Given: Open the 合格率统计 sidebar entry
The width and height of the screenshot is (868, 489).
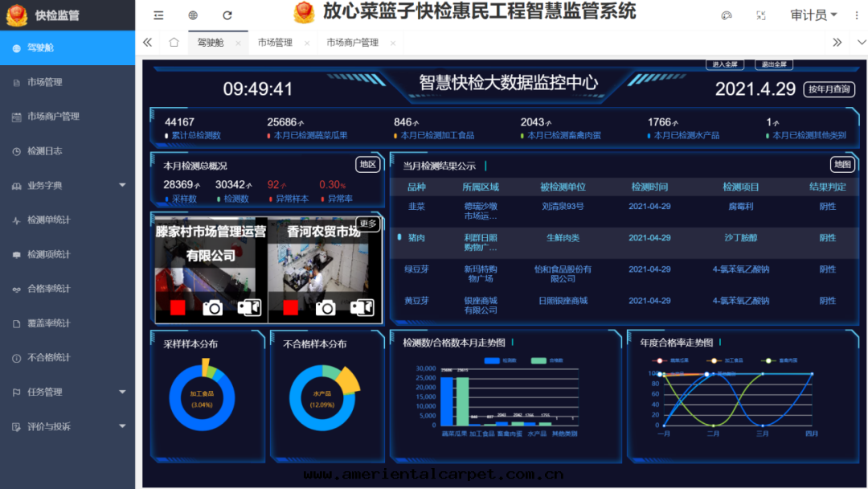Looking at the screenshot, I should [44, 288].
